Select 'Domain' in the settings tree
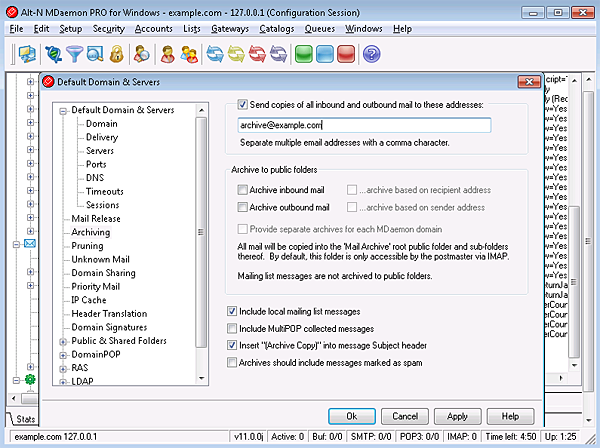The image size is (600, 448). point(102,124)
